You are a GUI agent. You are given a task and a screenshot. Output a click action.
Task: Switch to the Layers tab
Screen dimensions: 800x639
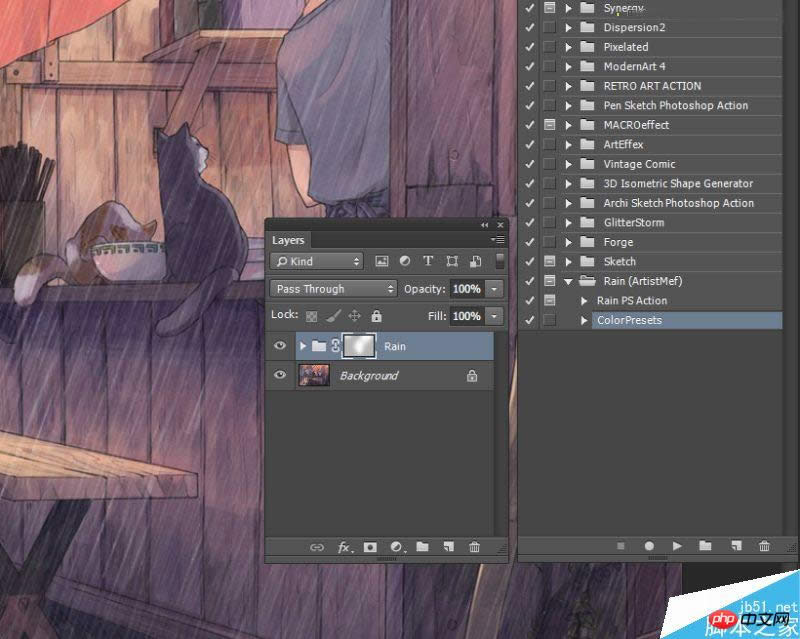pyautogui.click(x=289, y=240)
